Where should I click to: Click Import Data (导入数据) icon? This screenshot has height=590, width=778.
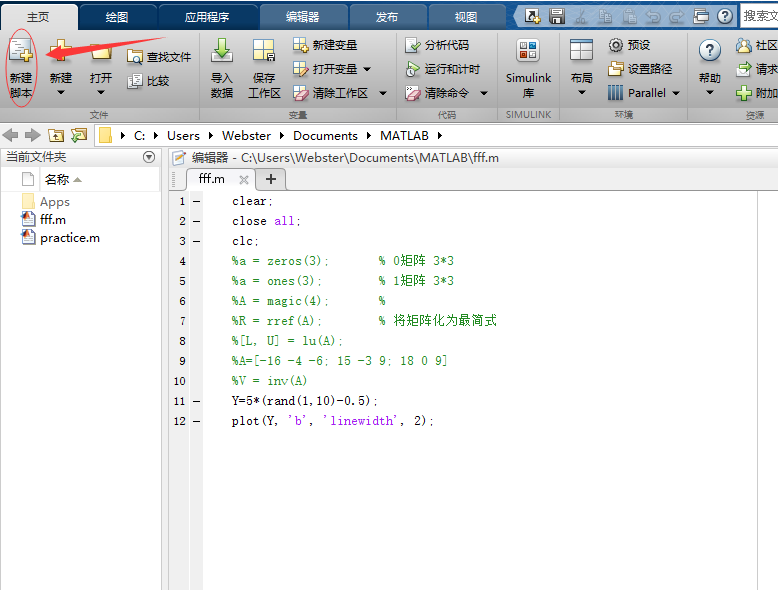click(x=222, y=51)
